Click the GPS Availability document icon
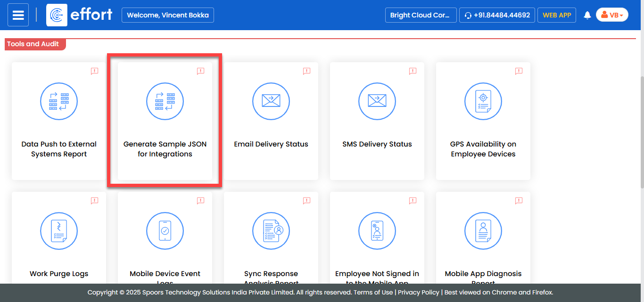The height and width of the screenshot is (302, 644). pos(483,101)
